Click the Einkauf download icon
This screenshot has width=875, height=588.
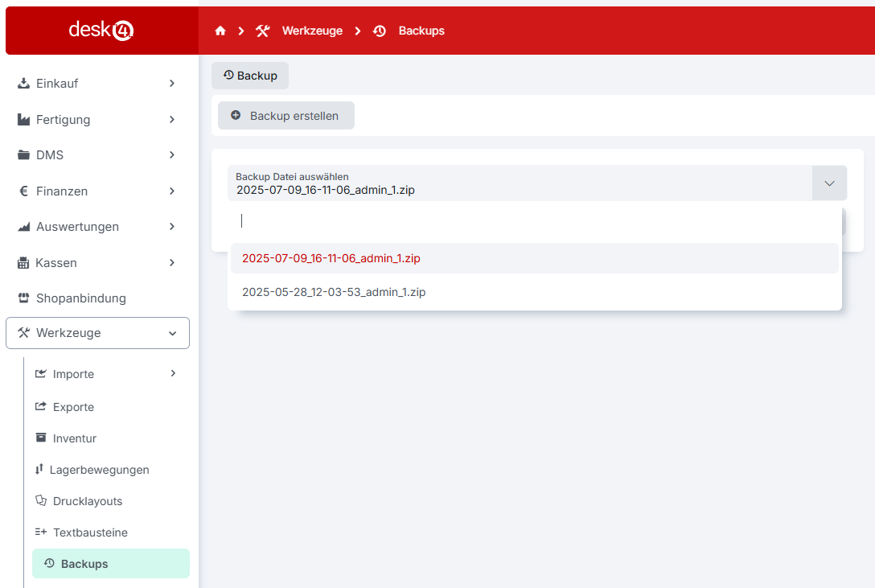point(23,83)
